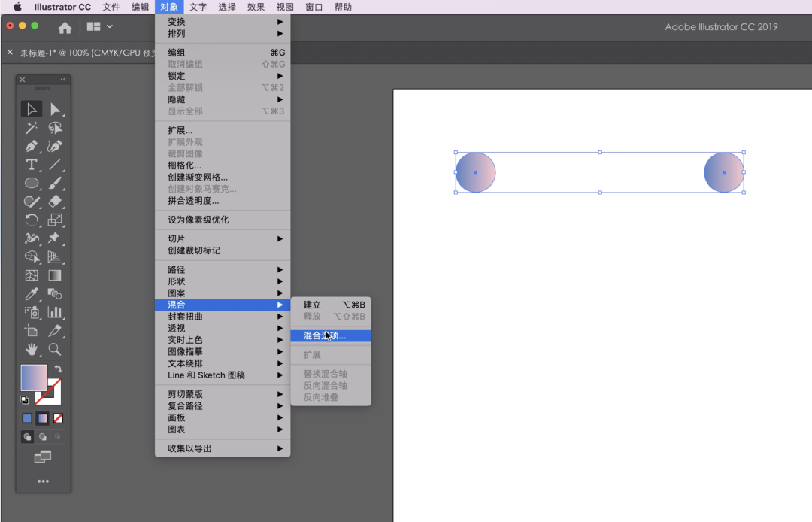Select the Magic Wand tool
Image resolution: width=812 pixels, height=522 pixels.
point(32,128)
